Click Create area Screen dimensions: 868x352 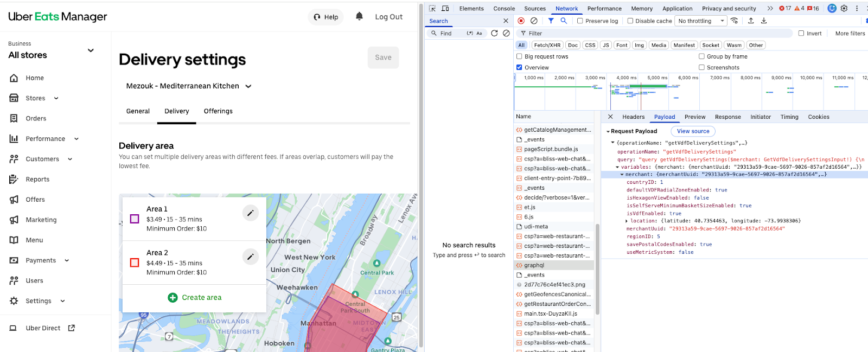[x=195, y=297]
